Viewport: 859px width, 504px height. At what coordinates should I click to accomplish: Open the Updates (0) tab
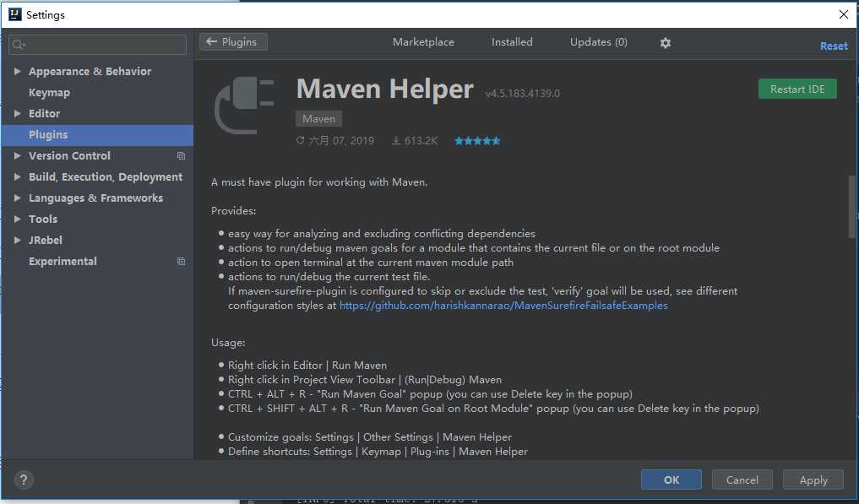tap(598, 42)
